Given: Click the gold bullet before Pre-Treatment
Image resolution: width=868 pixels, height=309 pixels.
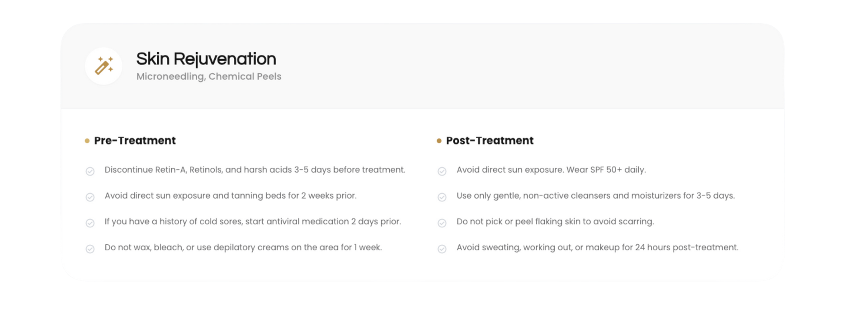Looking at the screenshot, I should click(x=87, y=141).
